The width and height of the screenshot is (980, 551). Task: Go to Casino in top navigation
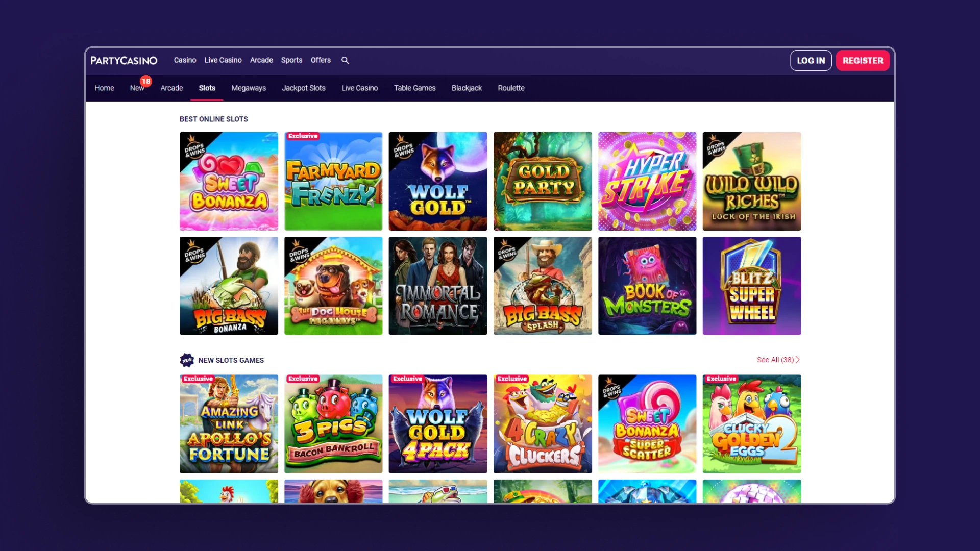185,60
